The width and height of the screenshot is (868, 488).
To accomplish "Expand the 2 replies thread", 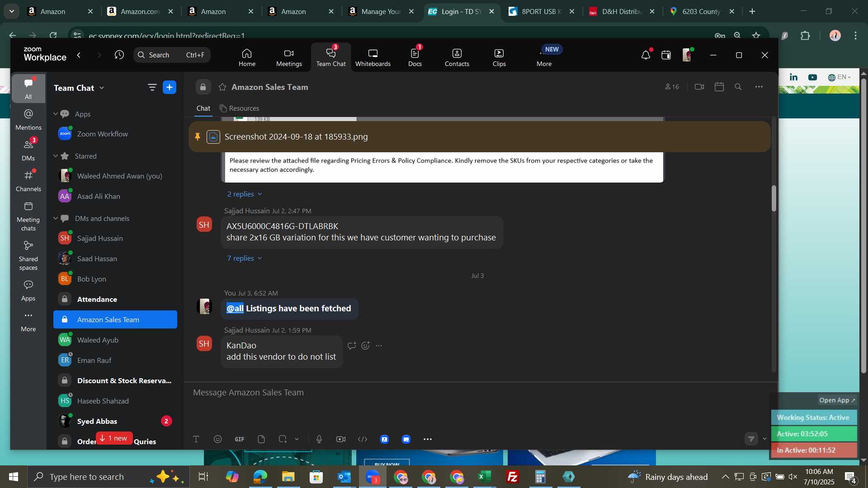I will tap(245, 194).
